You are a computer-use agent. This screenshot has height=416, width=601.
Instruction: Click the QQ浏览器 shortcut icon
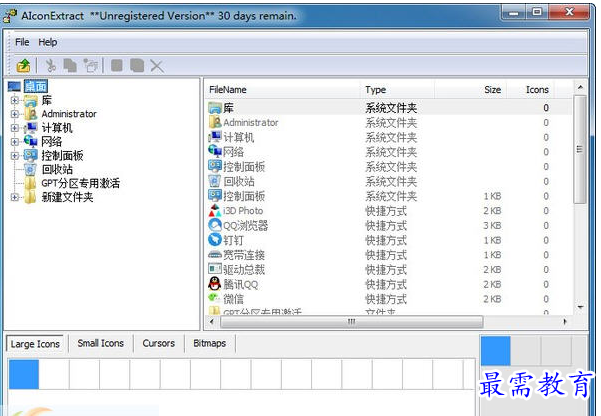pyautogui.click(x=215, y=225)
